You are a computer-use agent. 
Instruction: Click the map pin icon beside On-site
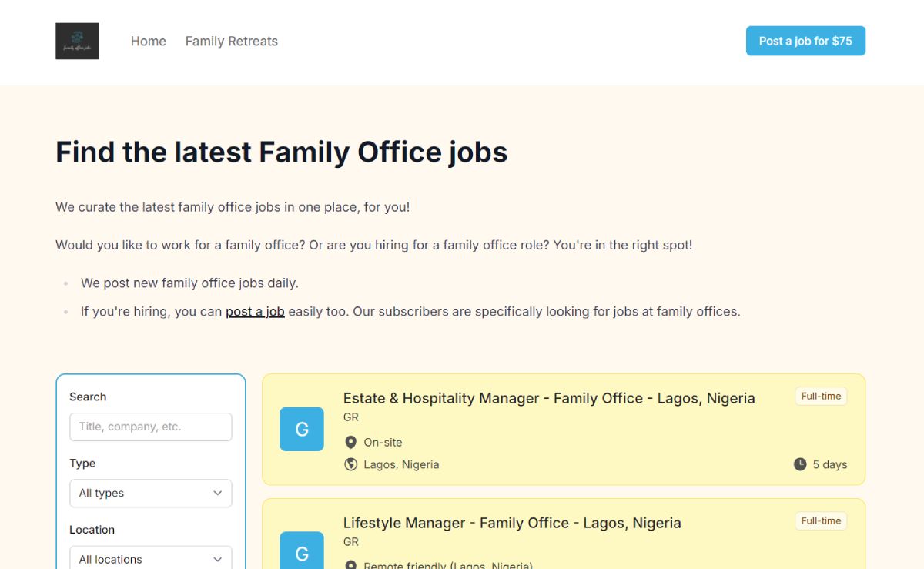[x=351, y=442]
